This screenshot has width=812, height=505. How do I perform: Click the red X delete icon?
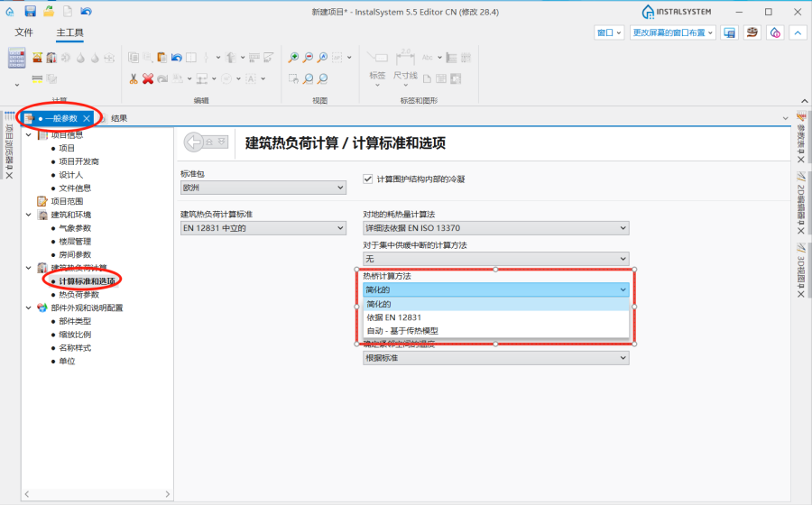point(148,78)
